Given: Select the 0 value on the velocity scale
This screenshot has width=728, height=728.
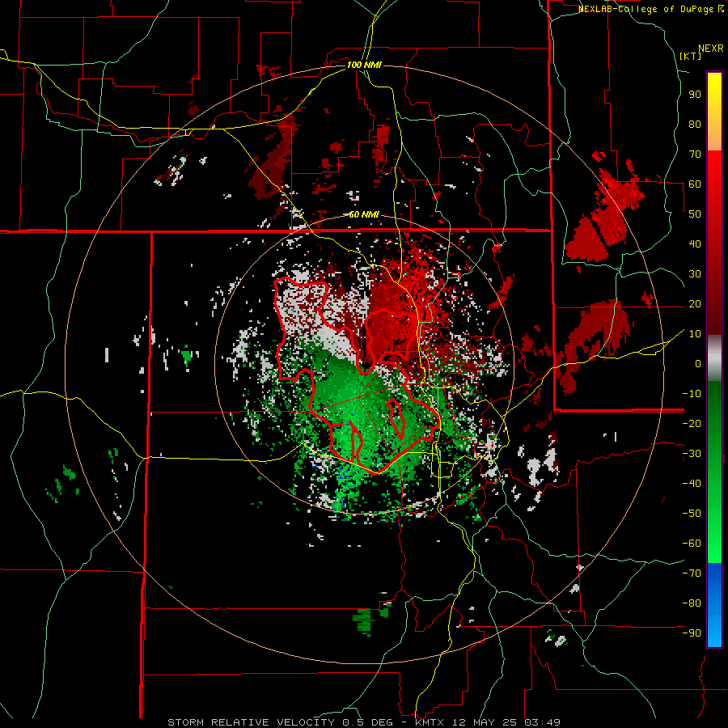Looking at the screenshot, I should [698, 364].
